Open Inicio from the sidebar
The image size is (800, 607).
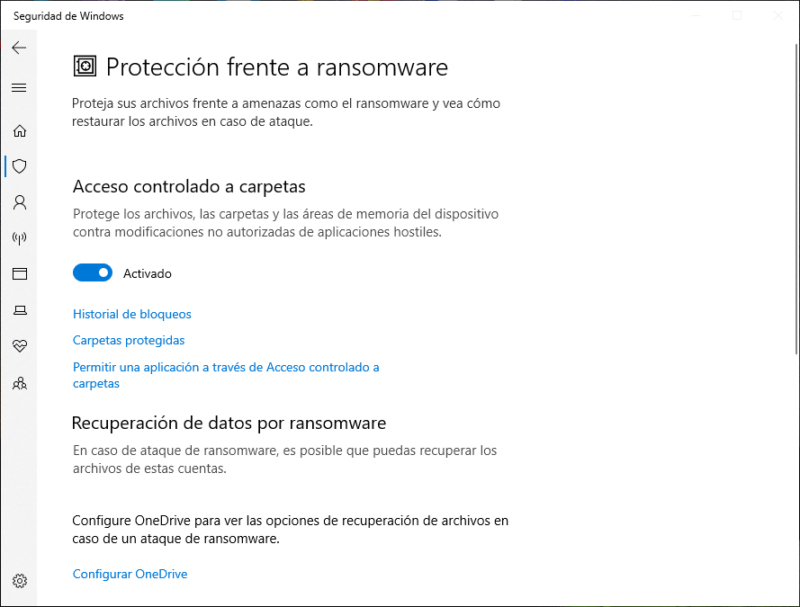pyautogui.click(x=19, y=131)
